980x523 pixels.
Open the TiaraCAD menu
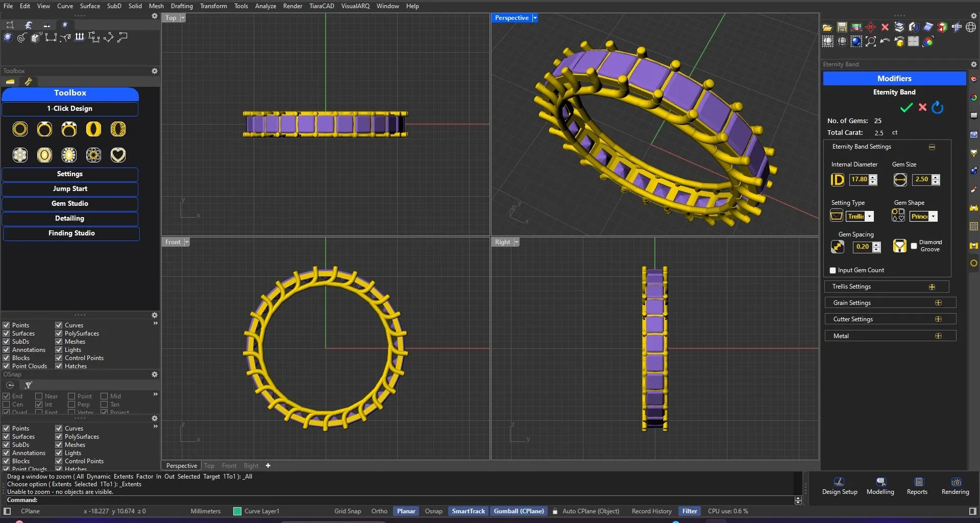(x=321, y=6)
